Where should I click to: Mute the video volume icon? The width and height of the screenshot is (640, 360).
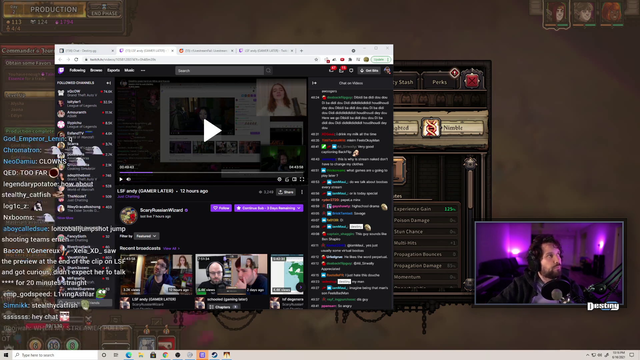[x=129, y=179]
